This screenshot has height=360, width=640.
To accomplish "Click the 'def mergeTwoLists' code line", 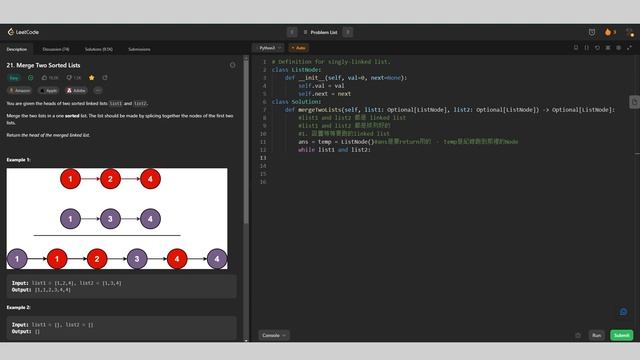I will pos(450,110).
